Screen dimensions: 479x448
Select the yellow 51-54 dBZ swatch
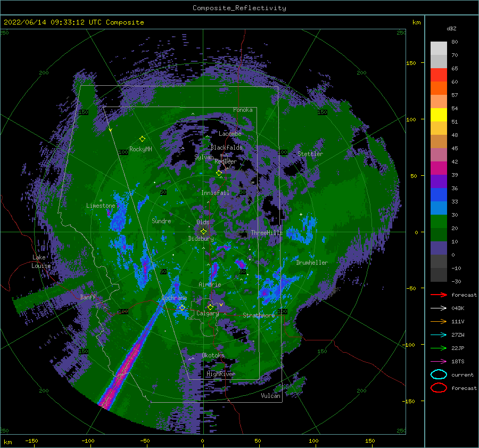coord(439,115)
